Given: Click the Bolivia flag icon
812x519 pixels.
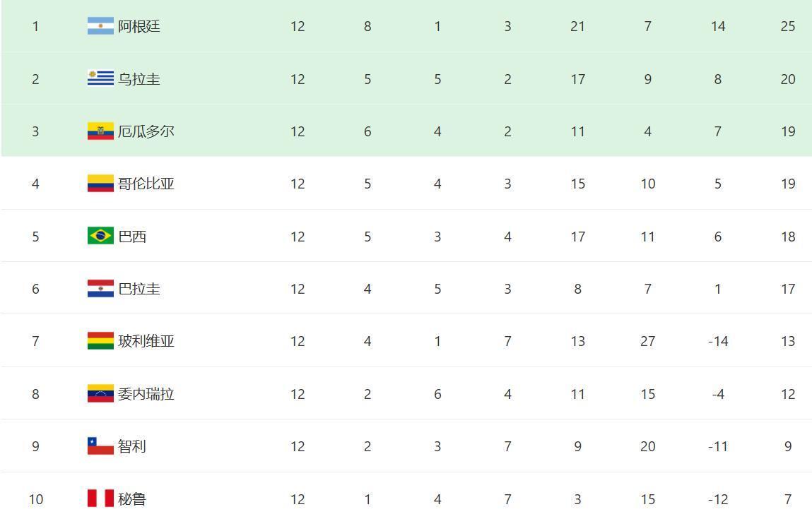Looking at the screenshot, I should tap(100, 340).
